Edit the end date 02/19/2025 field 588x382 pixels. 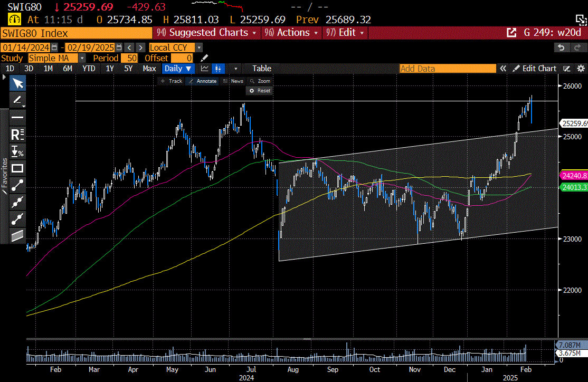pos(90,47)
